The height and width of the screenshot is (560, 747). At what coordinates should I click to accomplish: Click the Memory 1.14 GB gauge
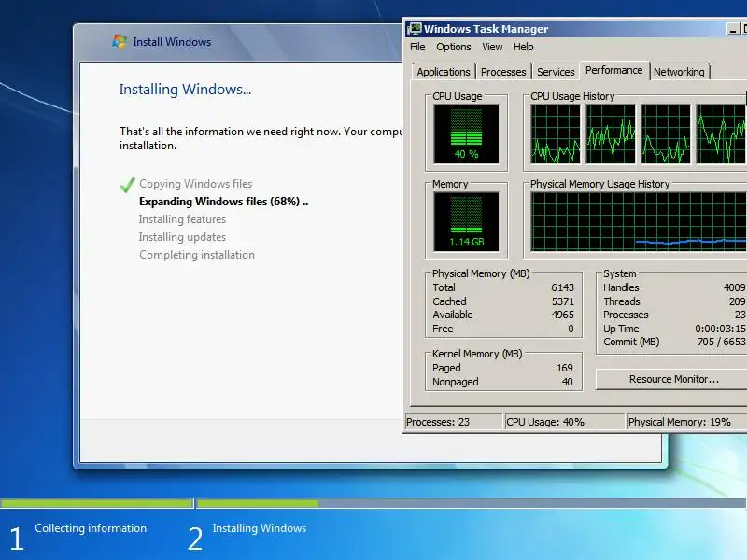click(x=466, y=222)
